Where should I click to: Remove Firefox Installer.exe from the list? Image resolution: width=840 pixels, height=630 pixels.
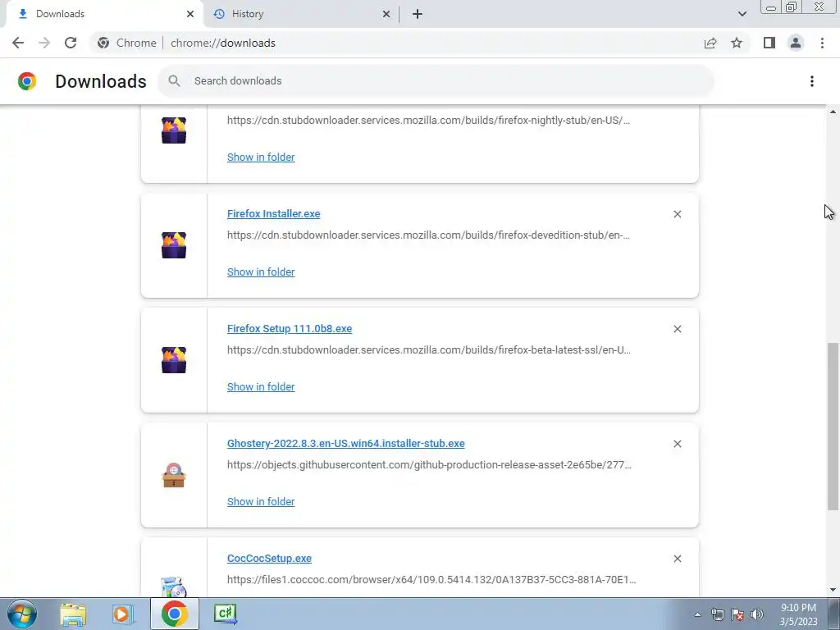pos(677,214)
